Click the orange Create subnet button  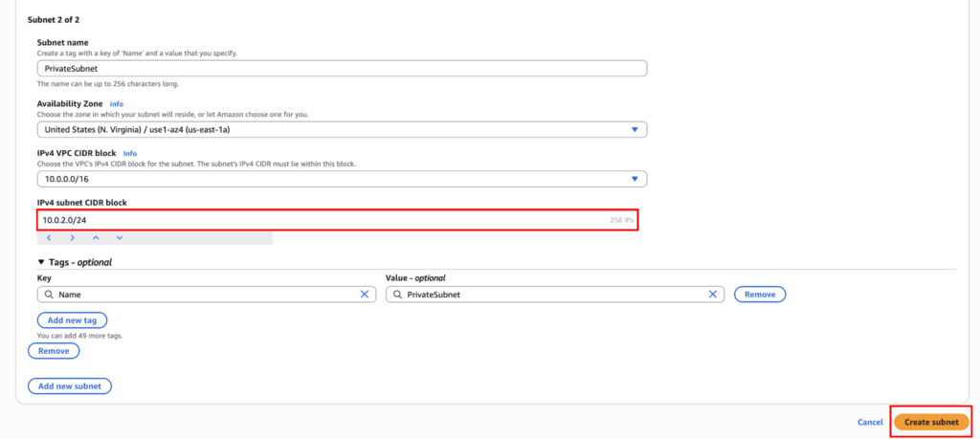click(931, 422)
